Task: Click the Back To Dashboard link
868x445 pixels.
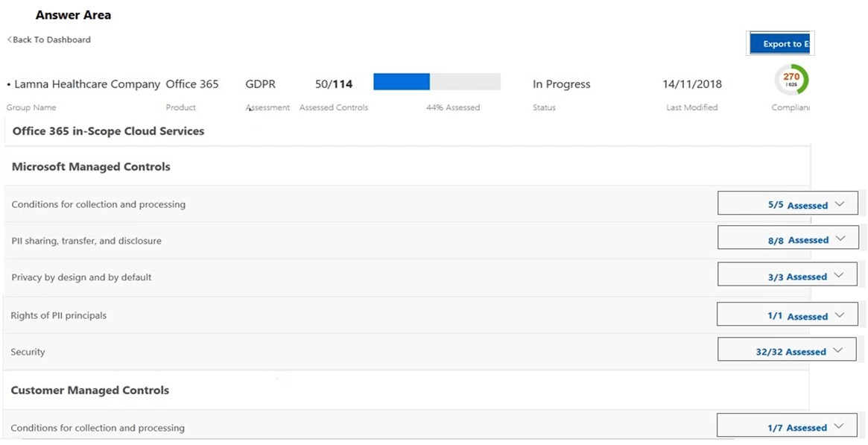Action: point(48,40)
